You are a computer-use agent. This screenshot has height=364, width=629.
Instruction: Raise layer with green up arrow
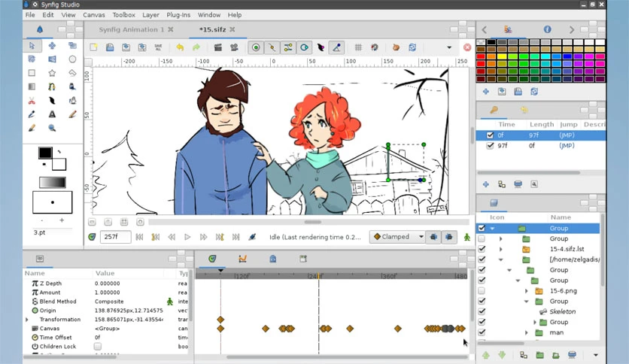[486, 355]
